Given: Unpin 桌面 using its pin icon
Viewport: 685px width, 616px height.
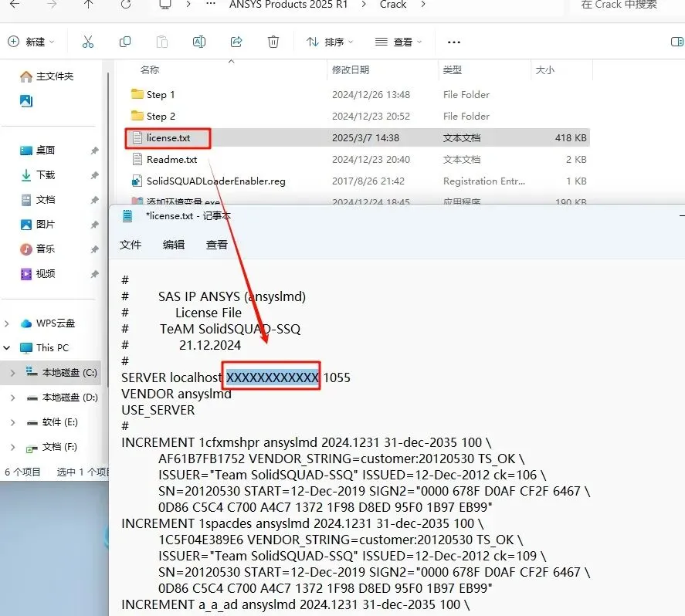Looking at the screenshot, I should coord(94,151).
